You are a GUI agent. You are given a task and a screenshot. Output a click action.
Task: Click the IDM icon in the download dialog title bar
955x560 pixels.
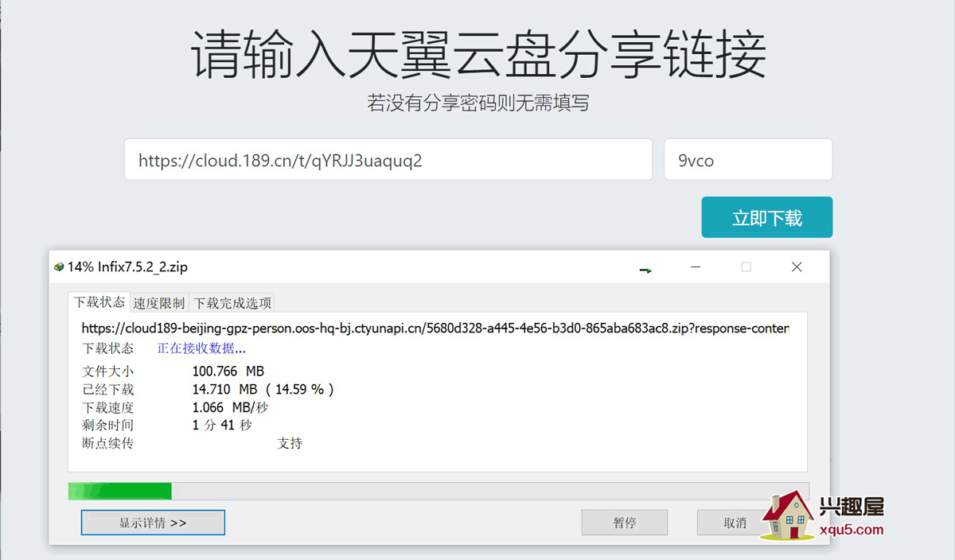59,267
